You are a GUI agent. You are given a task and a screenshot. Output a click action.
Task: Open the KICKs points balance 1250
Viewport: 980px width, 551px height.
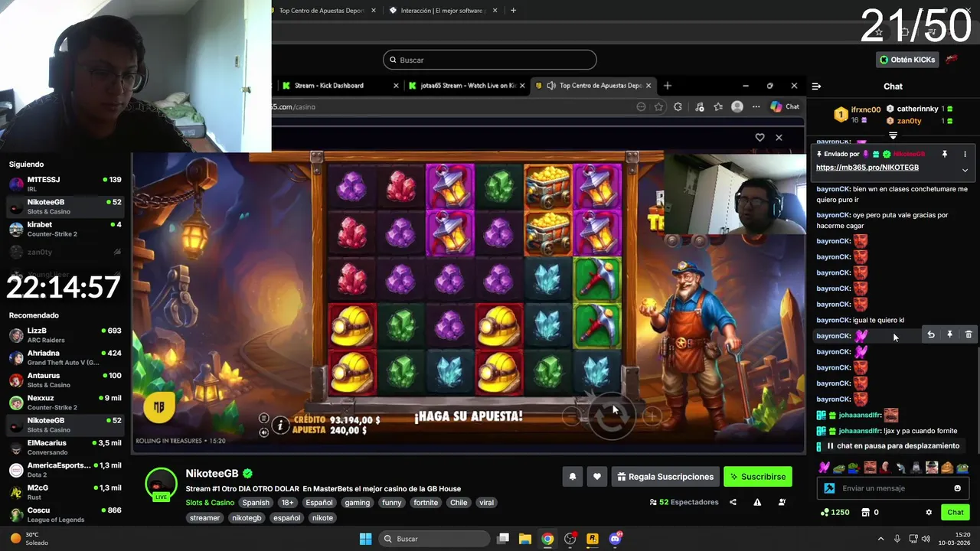[x=835, y=512]
